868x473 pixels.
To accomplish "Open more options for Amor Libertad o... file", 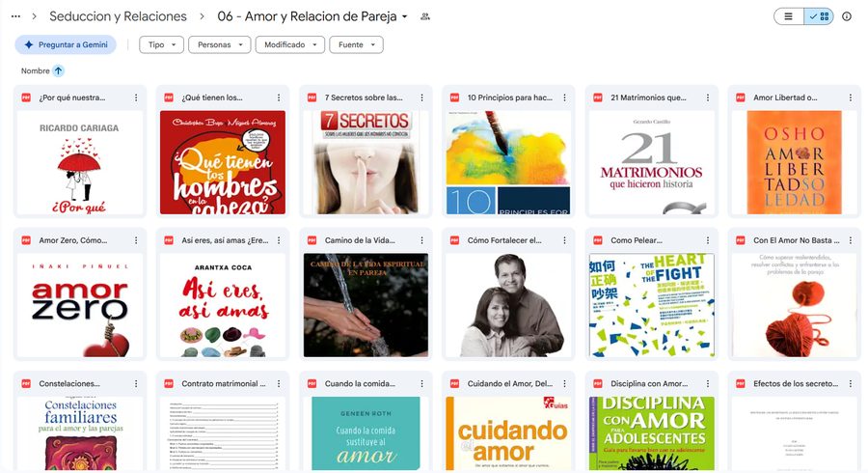I will pos(851,97).
